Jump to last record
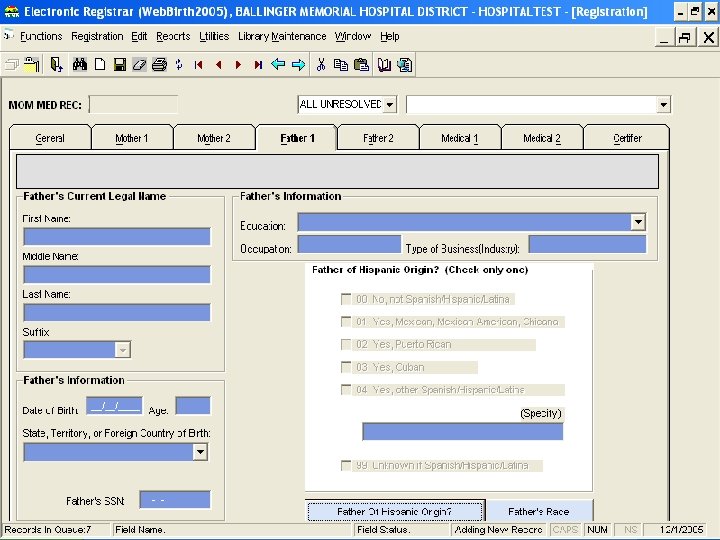Image resolution: width=720 pixels, height=540 pixels. tap(258, 65)
